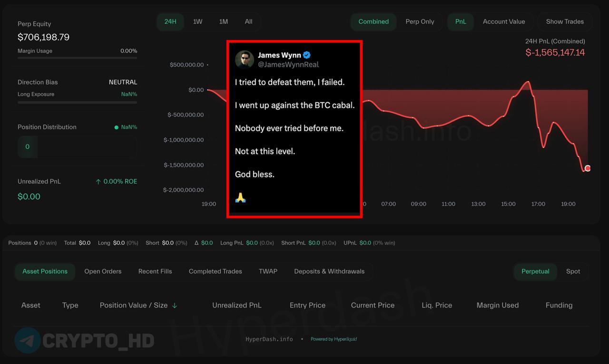
Task: Click the 24H PnL value $-1,565,147.14
Action: tap(555, 53)
